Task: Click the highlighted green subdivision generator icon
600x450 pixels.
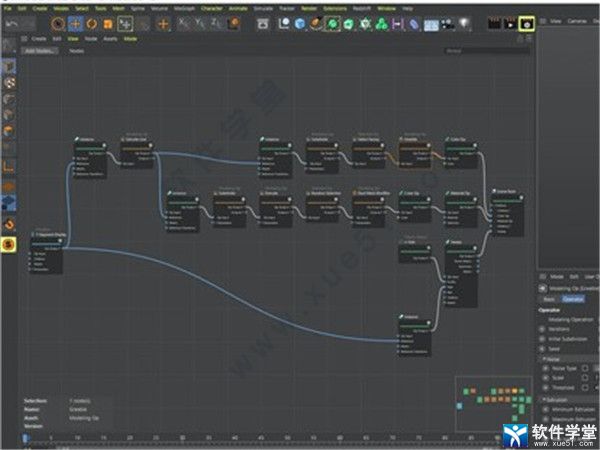Action: (333, 24)
